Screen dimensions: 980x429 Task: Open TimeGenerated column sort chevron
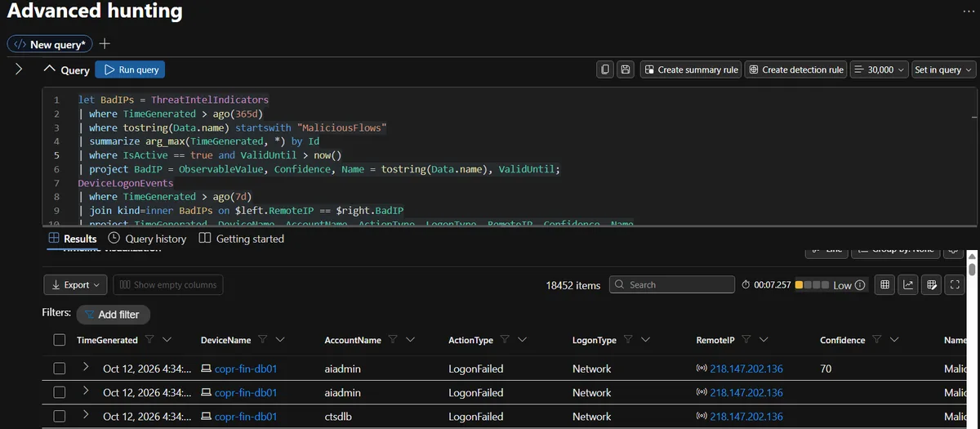pyautogui.click(x=167, y=340)
